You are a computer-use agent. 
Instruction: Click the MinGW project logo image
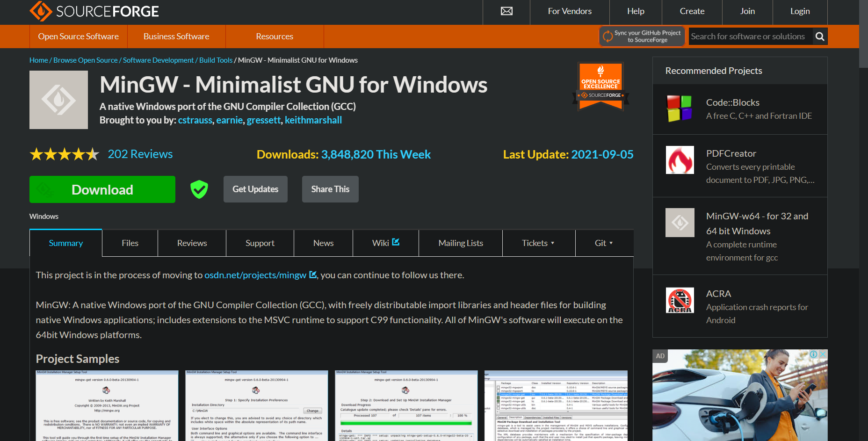[x=58, y=100]
